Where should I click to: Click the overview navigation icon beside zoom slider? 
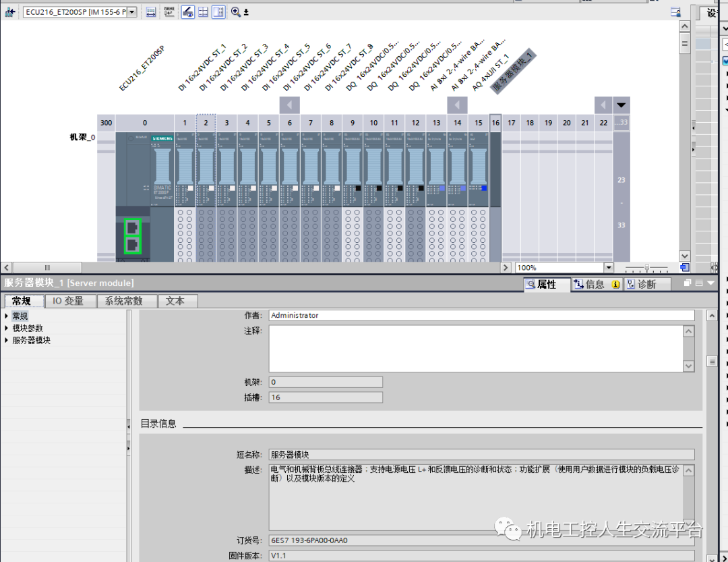684,267
